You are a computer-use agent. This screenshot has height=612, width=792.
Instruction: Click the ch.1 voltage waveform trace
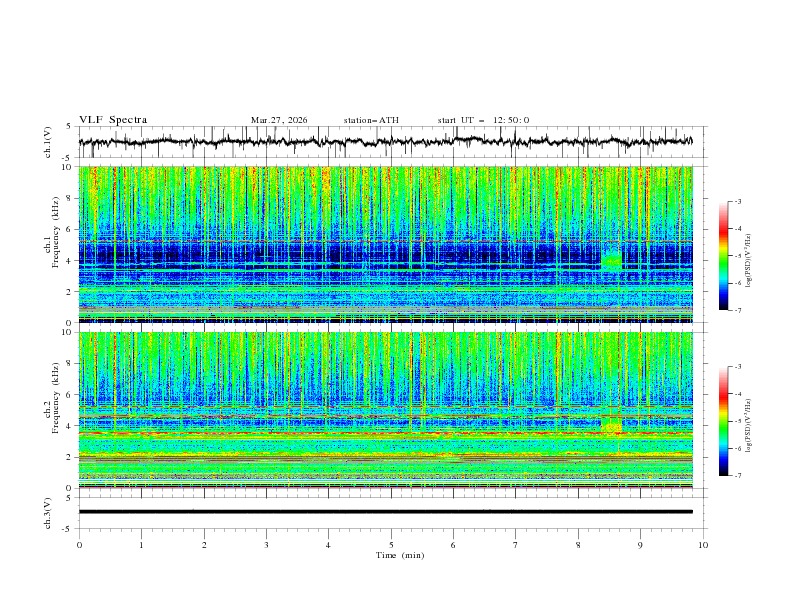coord(385,141)
